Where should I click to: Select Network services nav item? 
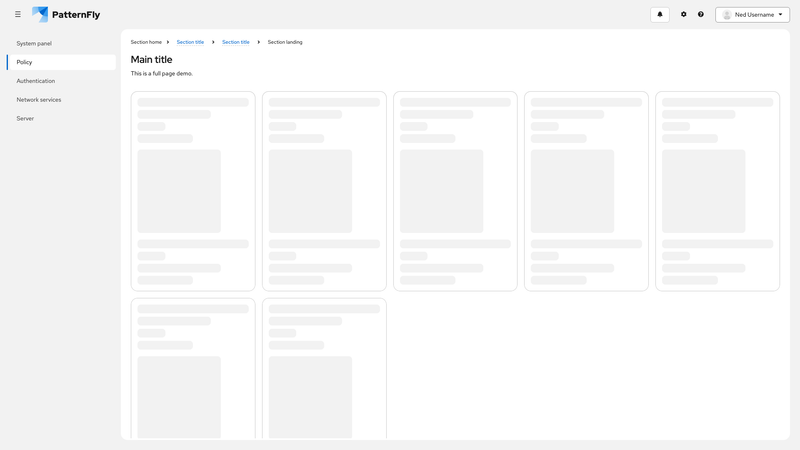pos(39,100)
